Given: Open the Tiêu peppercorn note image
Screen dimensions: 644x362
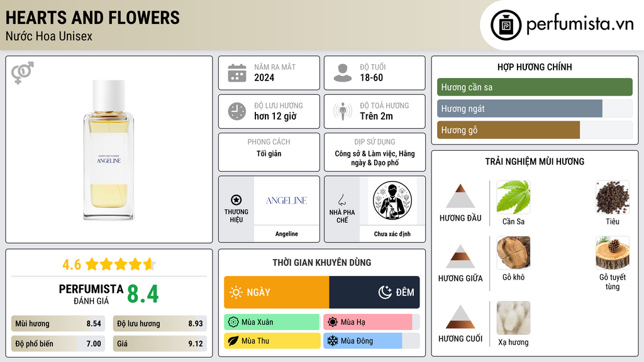Looking at the screenshot, I should pyautogui.click(x=613, y=197).
